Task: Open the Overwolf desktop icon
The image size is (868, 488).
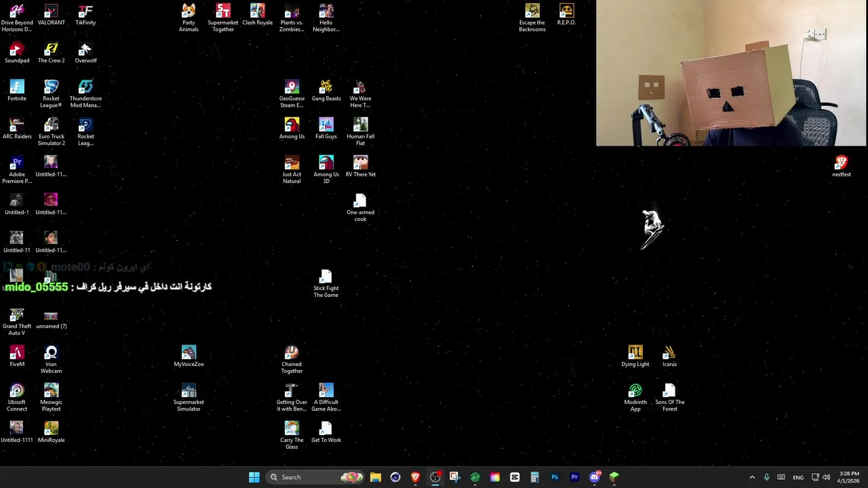Action: click(85, 53)
